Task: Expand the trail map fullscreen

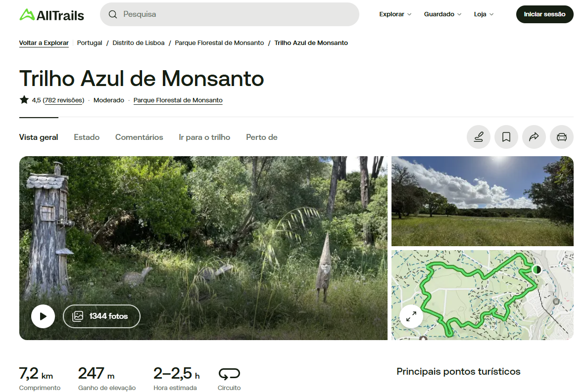Action: pyautogui.click(x=411, y=316)
